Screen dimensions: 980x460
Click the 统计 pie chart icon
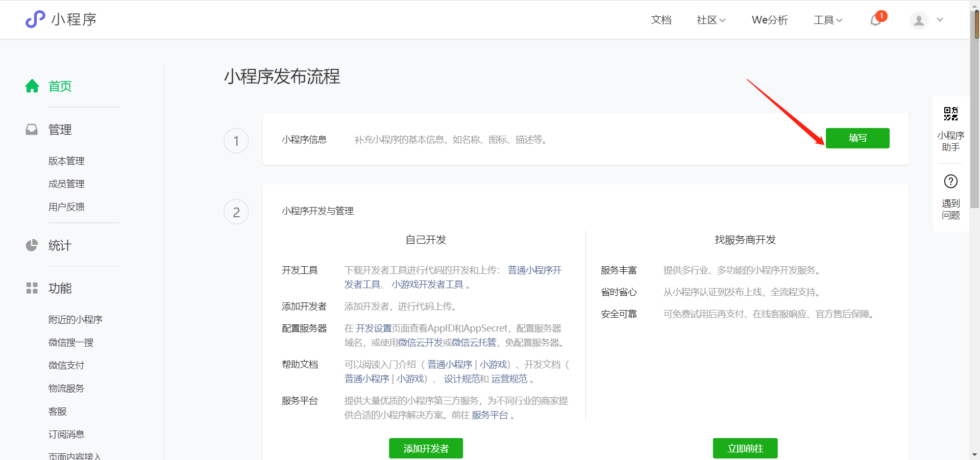pos(32,245)
